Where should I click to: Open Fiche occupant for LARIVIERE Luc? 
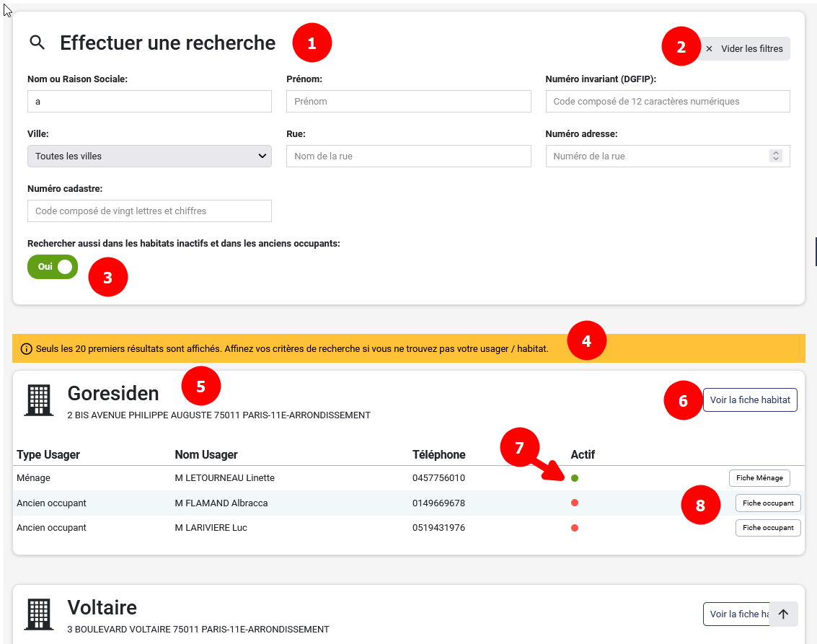pyautogui.click(x=767, y=527)
